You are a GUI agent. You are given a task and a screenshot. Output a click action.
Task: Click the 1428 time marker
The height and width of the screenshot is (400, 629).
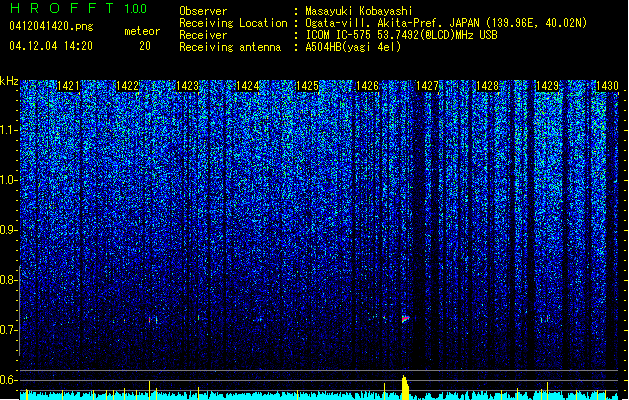point(487,86)
